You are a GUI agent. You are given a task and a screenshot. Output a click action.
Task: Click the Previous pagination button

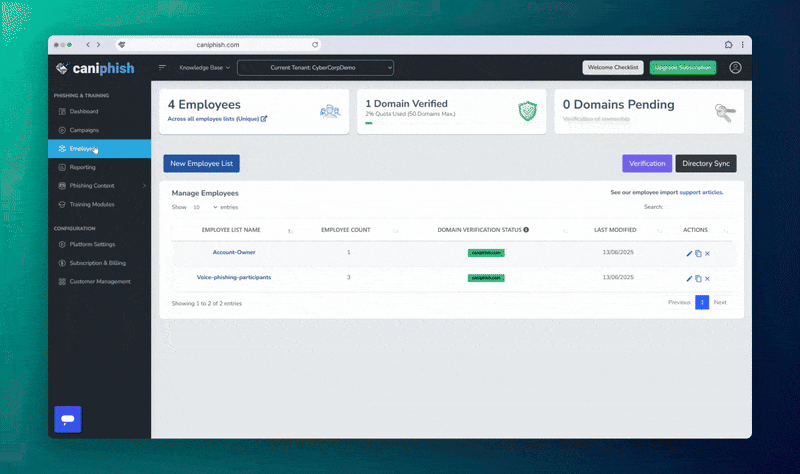(x=679, y=303)
